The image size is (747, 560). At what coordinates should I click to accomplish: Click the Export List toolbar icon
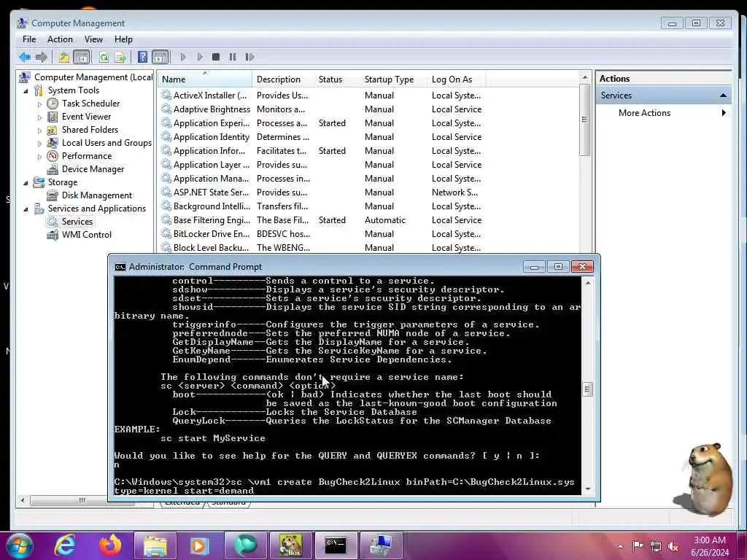pyautogui.click(x=120, y=57)
